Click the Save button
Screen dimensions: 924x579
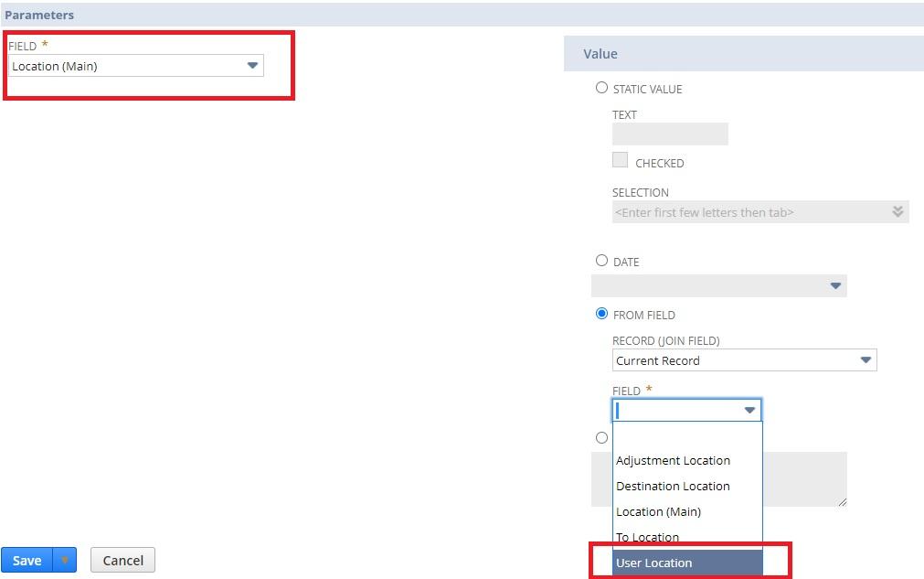27,560
